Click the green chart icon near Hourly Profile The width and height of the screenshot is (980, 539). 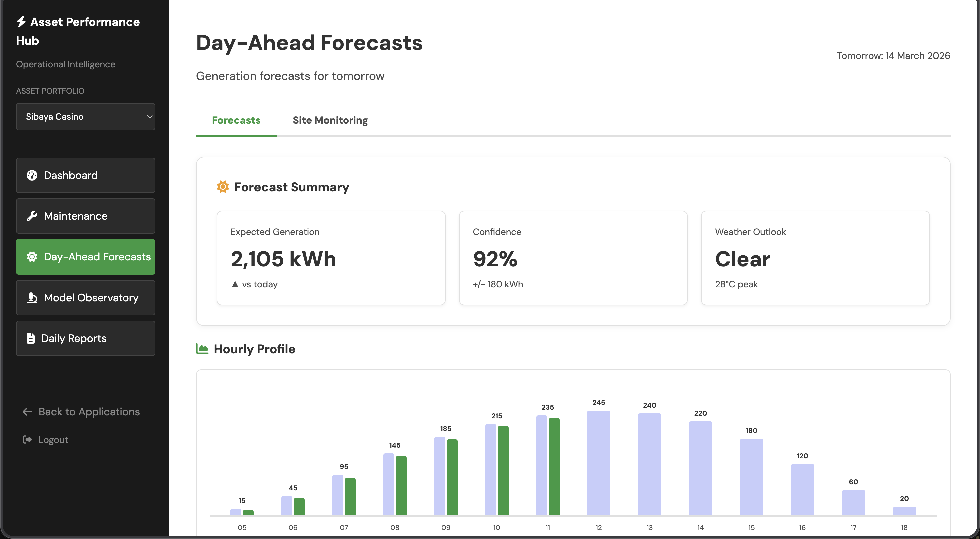click(202, 349)
